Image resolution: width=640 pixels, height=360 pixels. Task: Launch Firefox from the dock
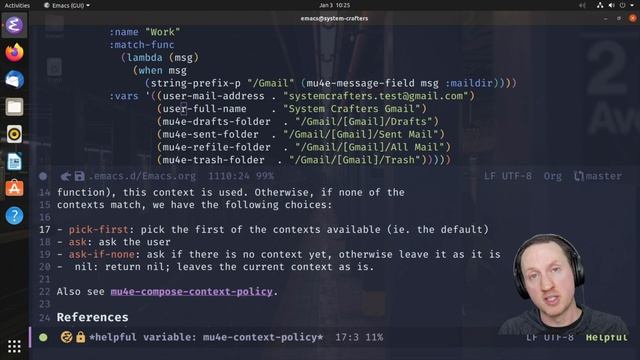coord(14,53)
